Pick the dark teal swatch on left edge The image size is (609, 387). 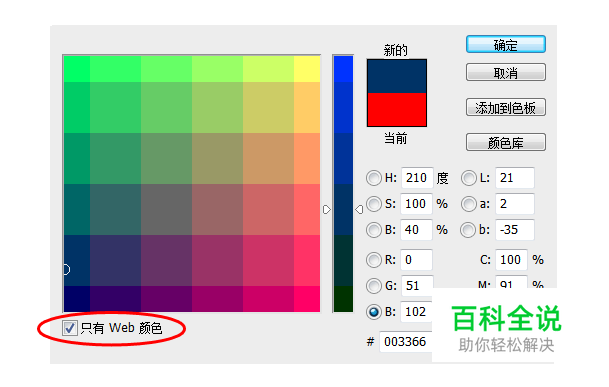77,209
